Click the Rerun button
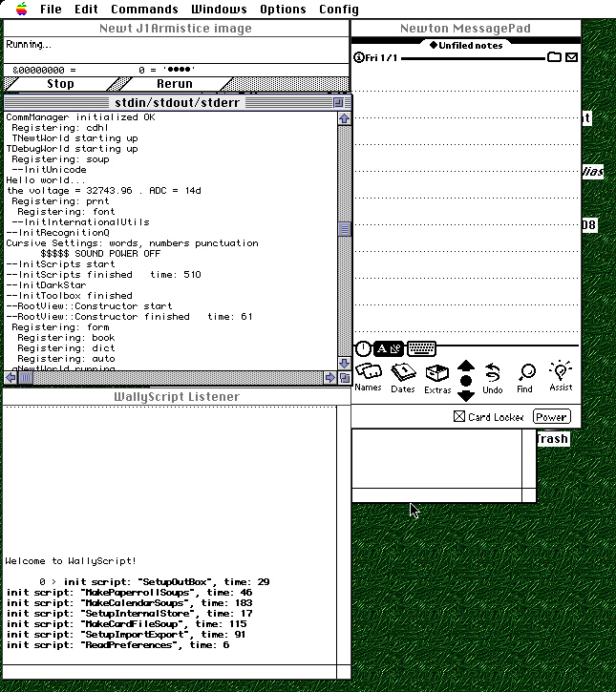The width and height of the screenshot is (616, 692). tap(175, 84)
